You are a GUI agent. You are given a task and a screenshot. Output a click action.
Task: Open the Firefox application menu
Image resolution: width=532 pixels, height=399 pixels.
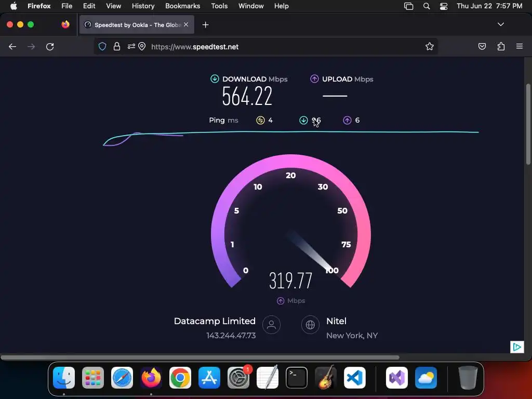[x=39, y=6]
